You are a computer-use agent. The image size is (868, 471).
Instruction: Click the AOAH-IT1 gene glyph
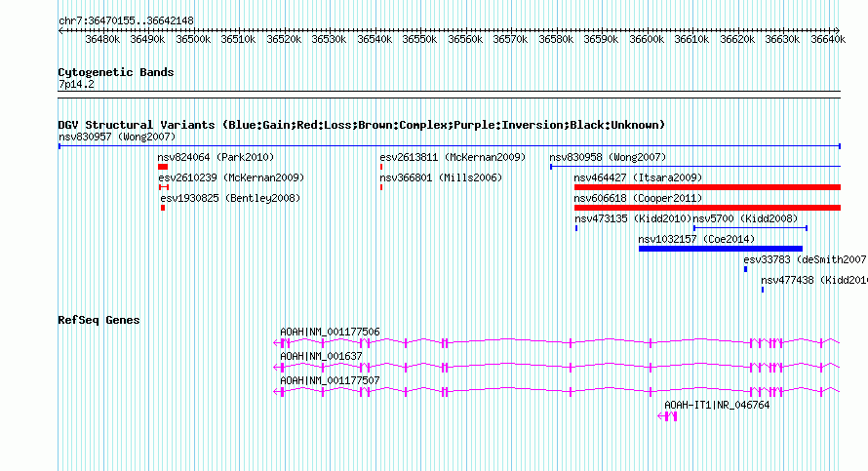(667, 416)
